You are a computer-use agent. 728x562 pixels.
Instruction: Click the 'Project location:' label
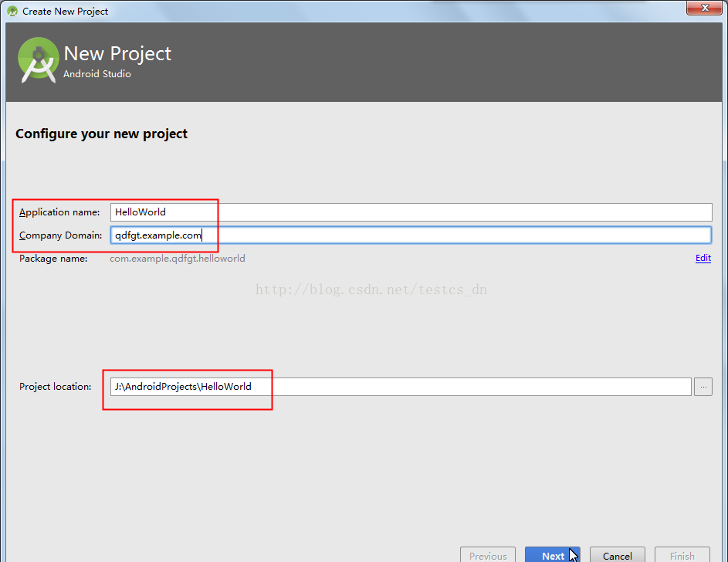click(56, 387)
